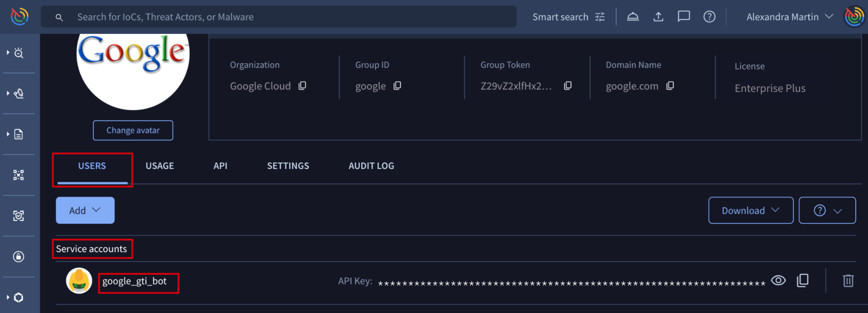
Task: Reveal the hidden API key with eye icon
Action: point(778,281)
